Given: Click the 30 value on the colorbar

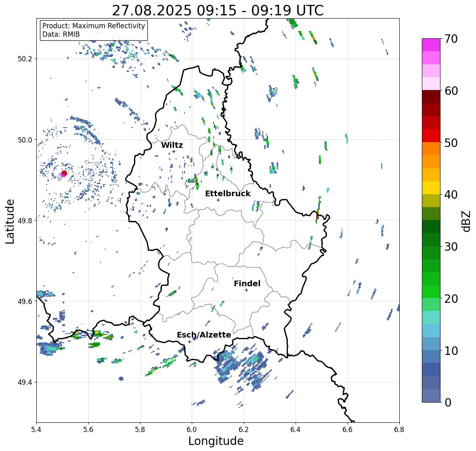Looking at the screenshot, I should point(451,246).
